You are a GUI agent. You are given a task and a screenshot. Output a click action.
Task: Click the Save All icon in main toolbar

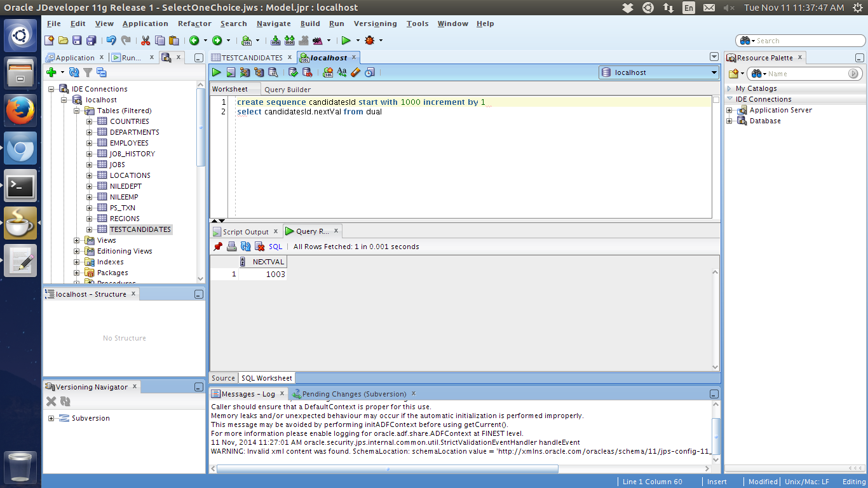(x=91, y=40)
